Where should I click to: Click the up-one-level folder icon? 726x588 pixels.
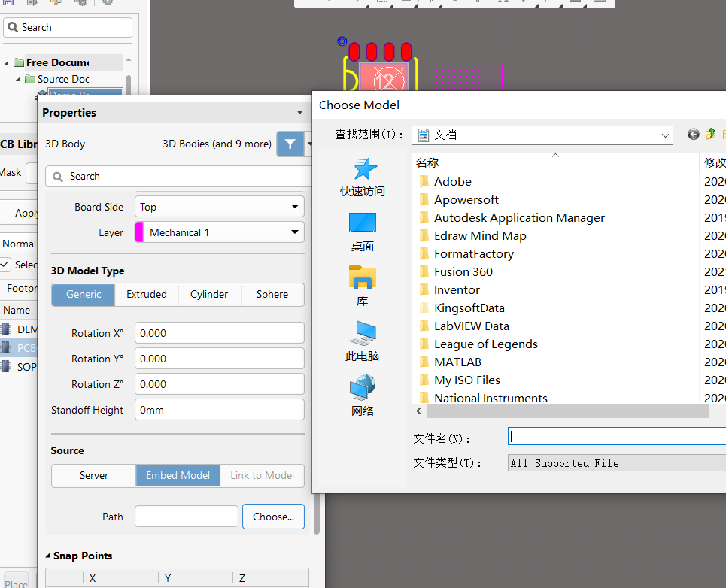point(710,134)
